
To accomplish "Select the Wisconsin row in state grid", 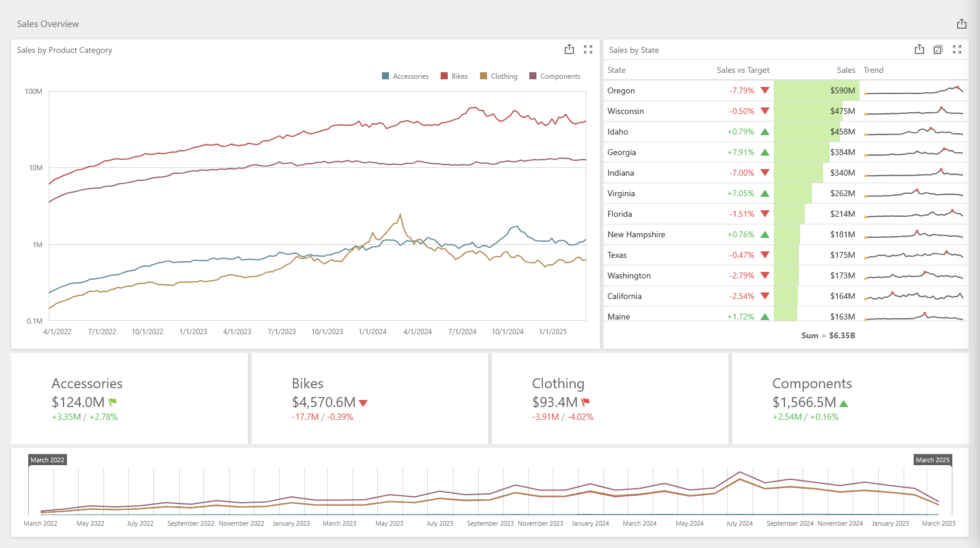I will [626, 111].
